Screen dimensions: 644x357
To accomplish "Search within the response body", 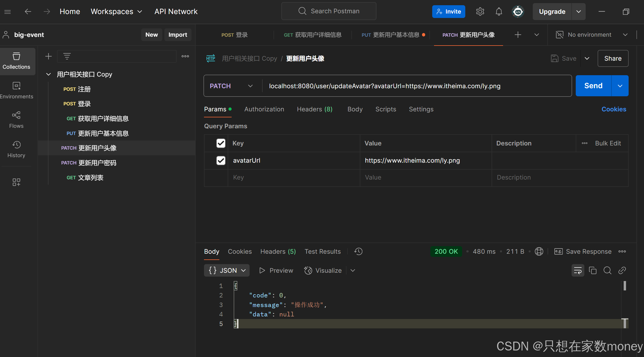I will [607, 271].
